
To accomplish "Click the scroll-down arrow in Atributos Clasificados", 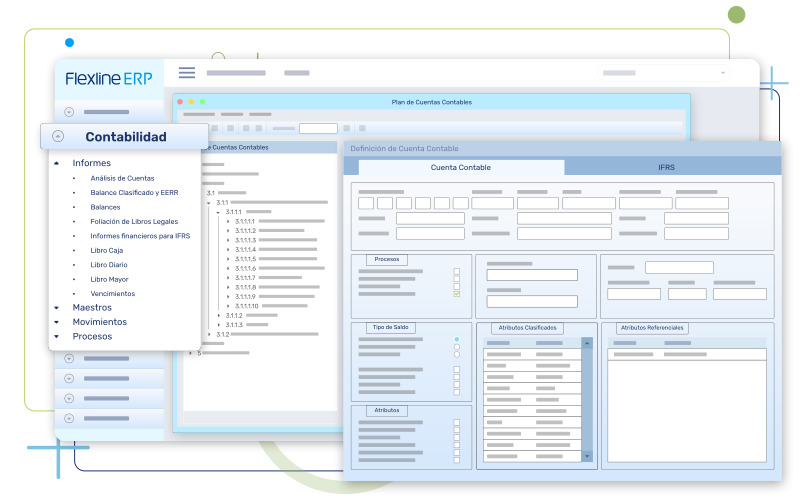I will coord(587,455).
